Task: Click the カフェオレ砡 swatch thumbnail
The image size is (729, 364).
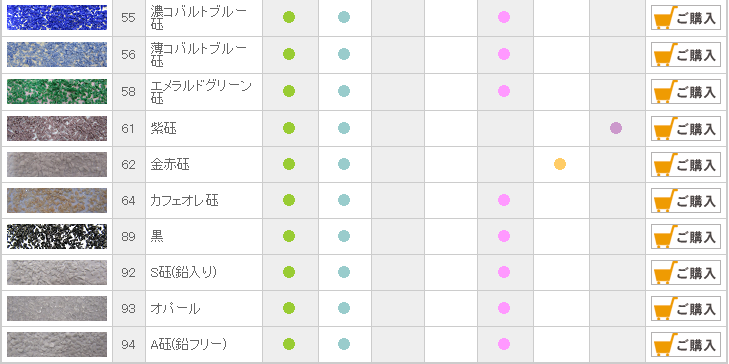Action: pos(57,201)
